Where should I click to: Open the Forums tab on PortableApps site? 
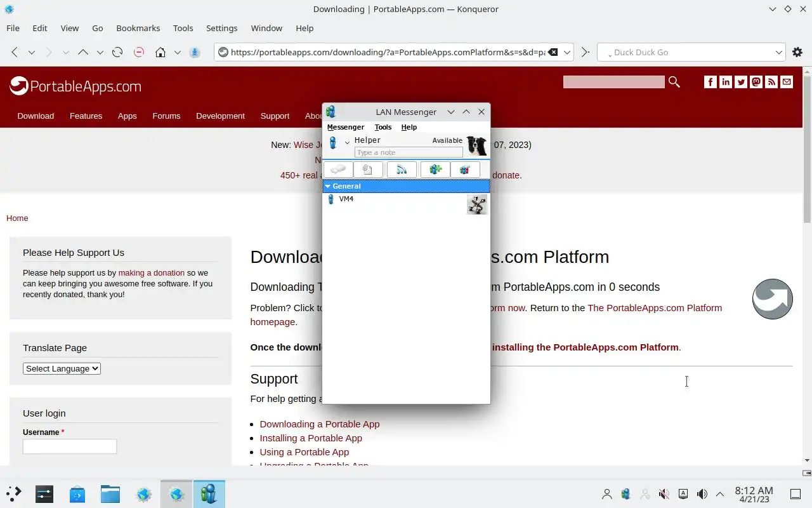click(166, 116)
